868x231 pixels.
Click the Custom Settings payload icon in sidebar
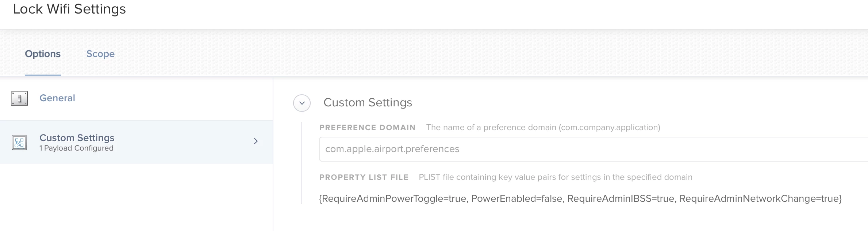pos(19,143)
